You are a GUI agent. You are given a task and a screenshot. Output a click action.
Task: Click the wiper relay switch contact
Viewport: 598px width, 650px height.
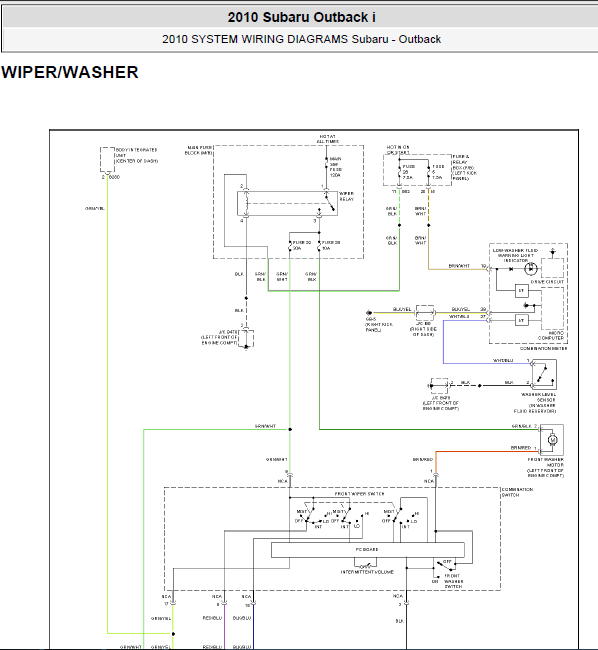click(330, 203)
